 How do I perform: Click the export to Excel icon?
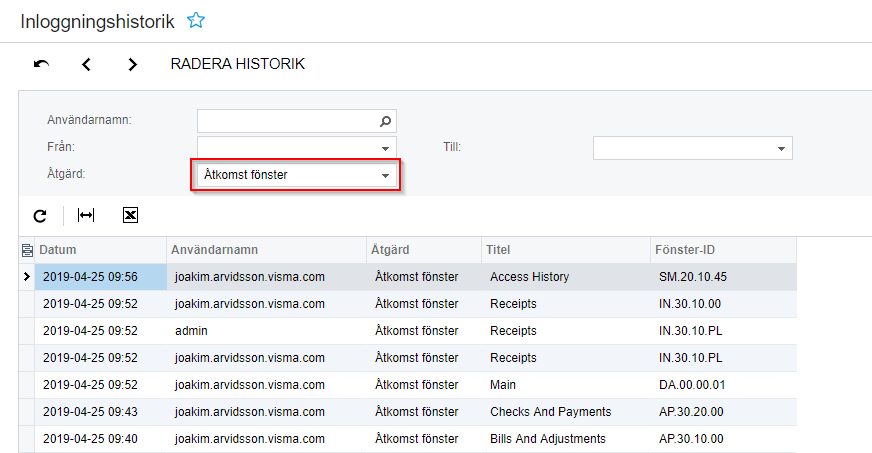[x=130, y=215]
